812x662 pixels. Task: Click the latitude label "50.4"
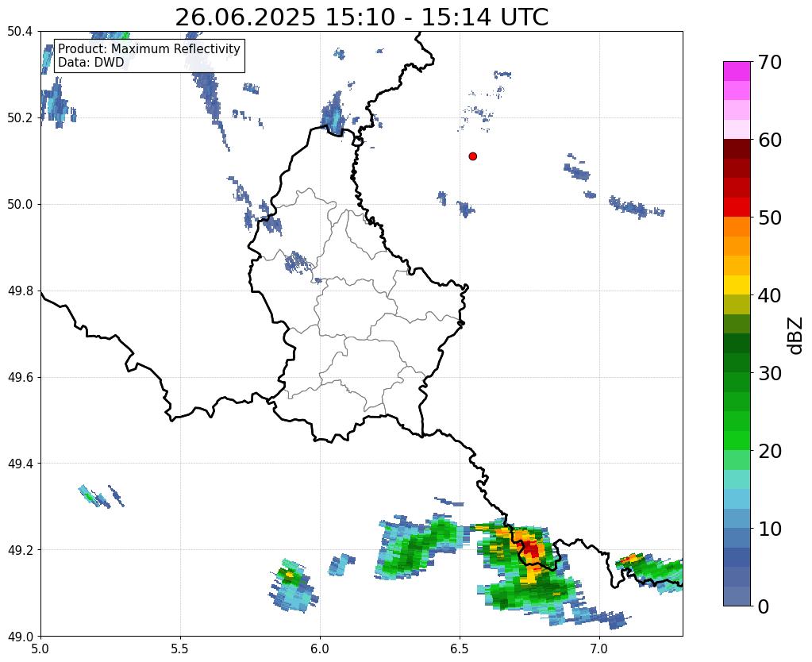click(x=20, y=32)
